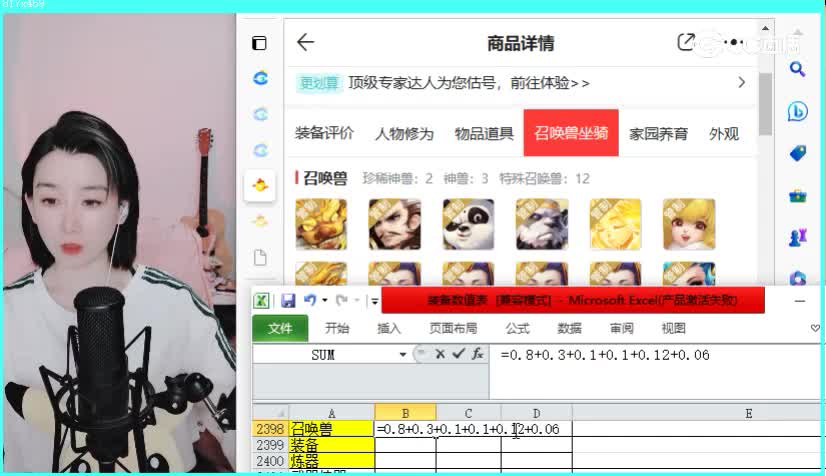
Task: Open the sidebar panel toggle icon
Action: [x=259, y=43]
